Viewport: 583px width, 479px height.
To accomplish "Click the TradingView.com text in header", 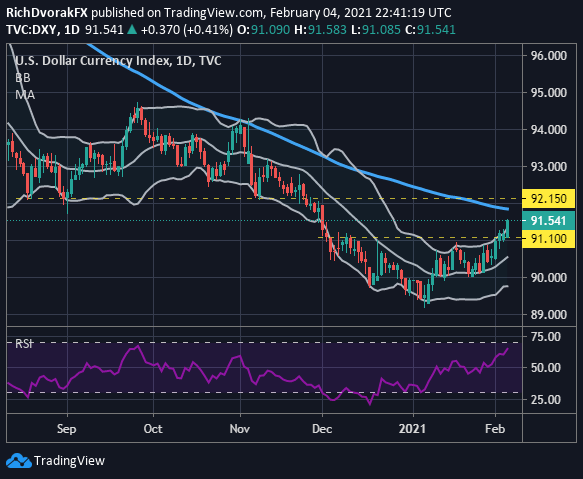I will click(x=213, y=13).
